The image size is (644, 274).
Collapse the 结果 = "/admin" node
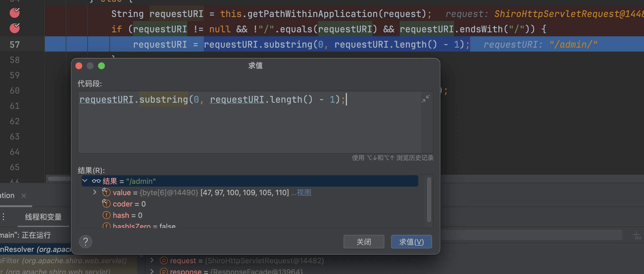[x=85, y=181]
